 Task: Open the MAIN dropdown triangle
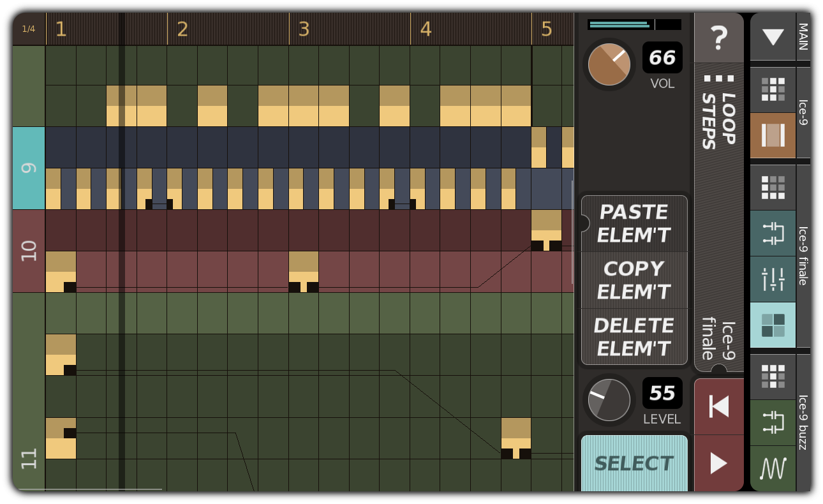773,38
